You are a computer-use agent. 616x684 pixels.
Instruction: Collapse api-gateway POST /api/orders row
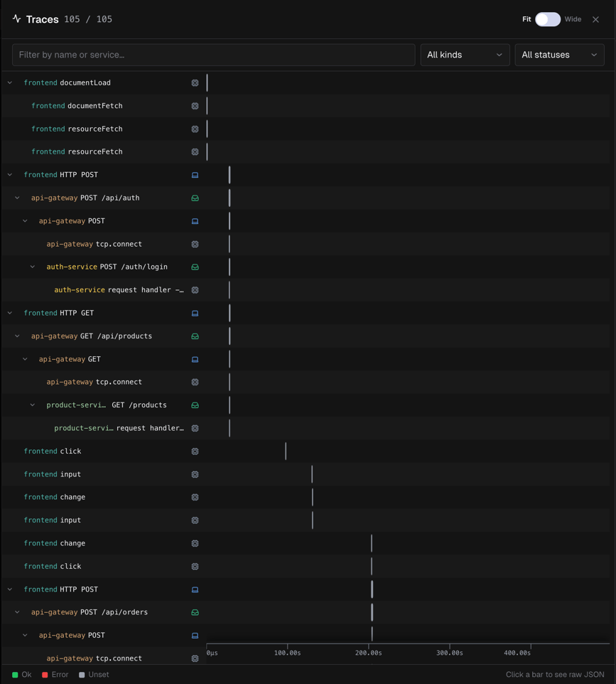click(17, 612)
